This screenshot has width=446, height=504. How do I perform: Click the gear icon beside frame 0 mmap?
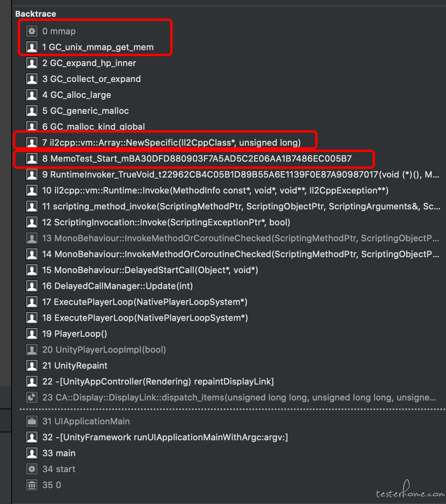tap(32, 31)
